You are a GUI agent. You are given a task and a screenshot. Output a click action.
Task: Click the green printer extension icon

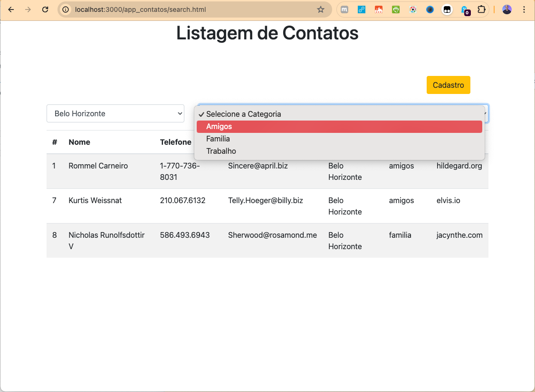coord(396,9)
